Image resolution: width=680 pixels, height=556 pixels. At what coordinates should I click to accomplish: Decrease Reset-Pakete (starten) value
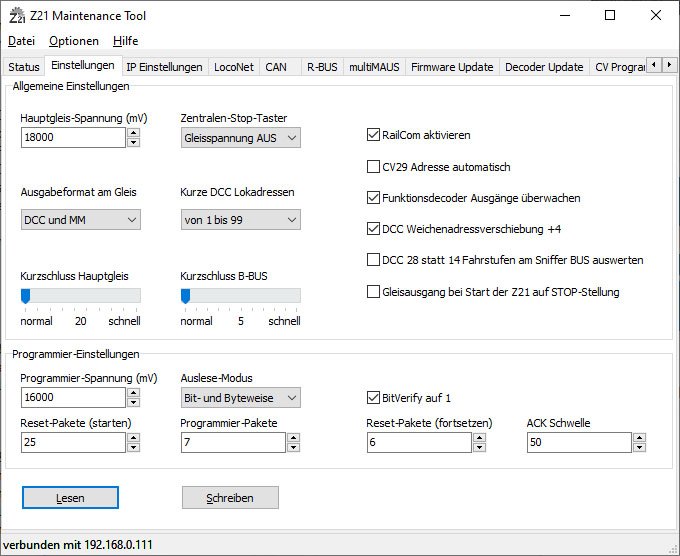click(x=134, y=447)
